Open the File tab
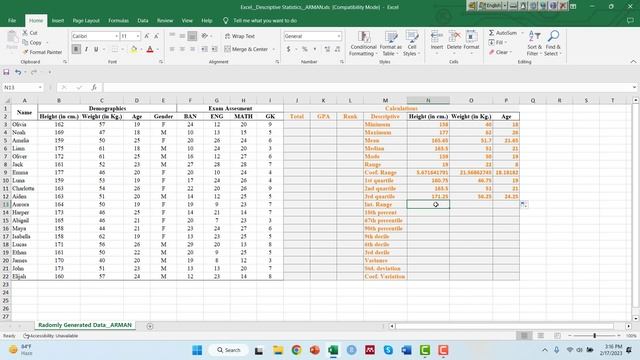The height and width of the screenshot is (360, 640). coord(12,20)
